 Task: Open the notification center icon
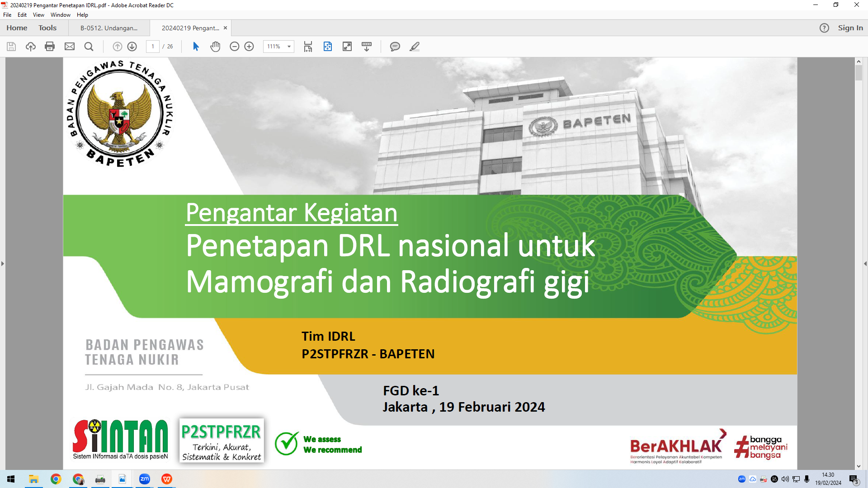[x=854, y=479]
